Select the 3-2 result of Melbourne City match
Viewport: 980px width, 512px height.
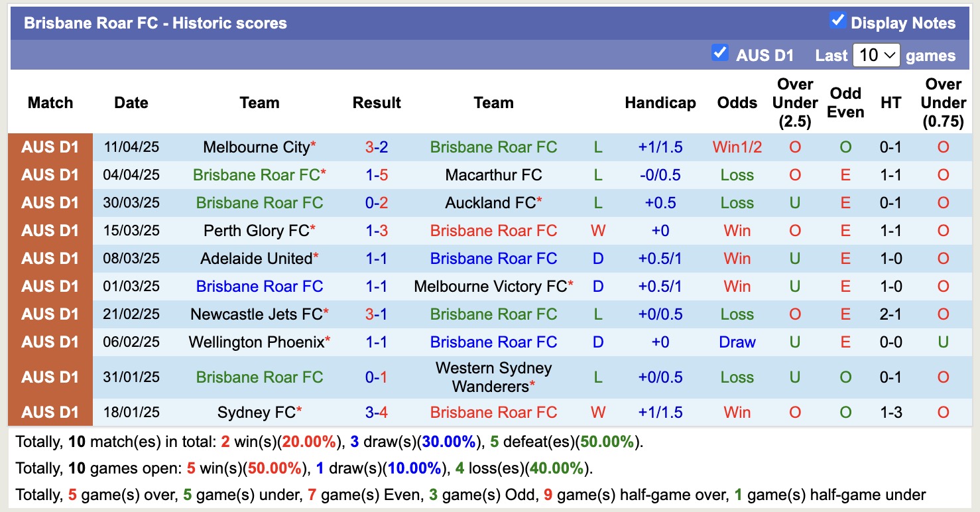pos(377,147)
